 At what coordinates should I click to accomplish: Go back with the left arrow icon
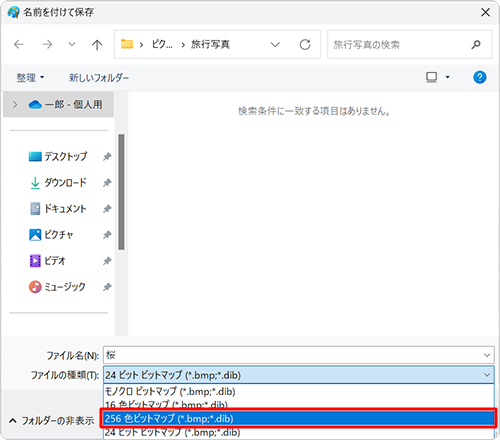[19, 44]
